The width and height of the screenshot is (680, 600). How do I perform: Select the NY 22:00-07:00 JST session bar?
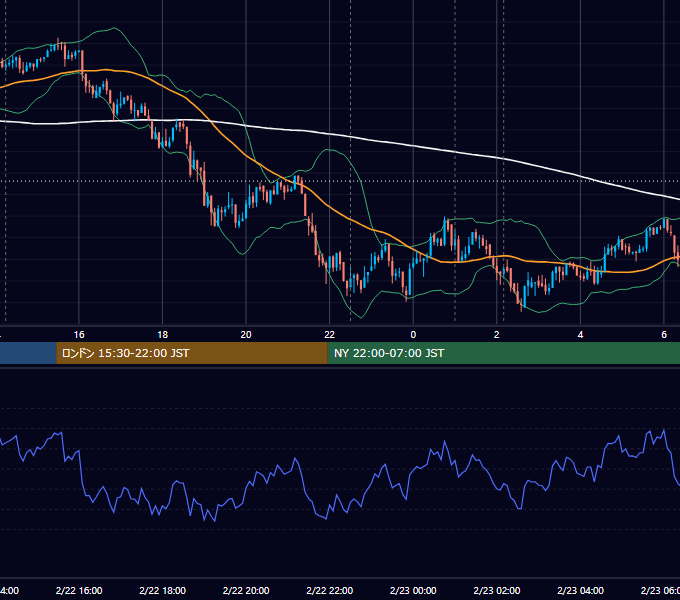click(x=503, y=353)
